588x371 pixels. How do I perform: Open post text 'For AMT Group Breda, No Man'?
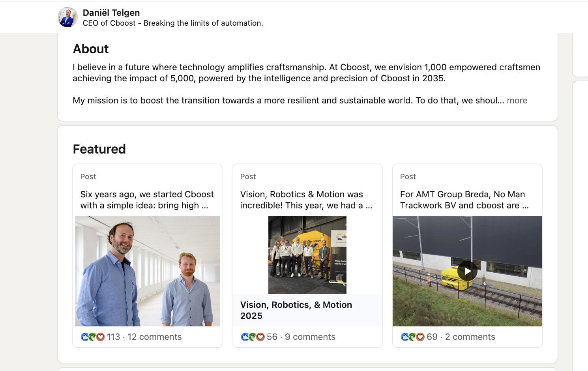click(x=464, y=200)
